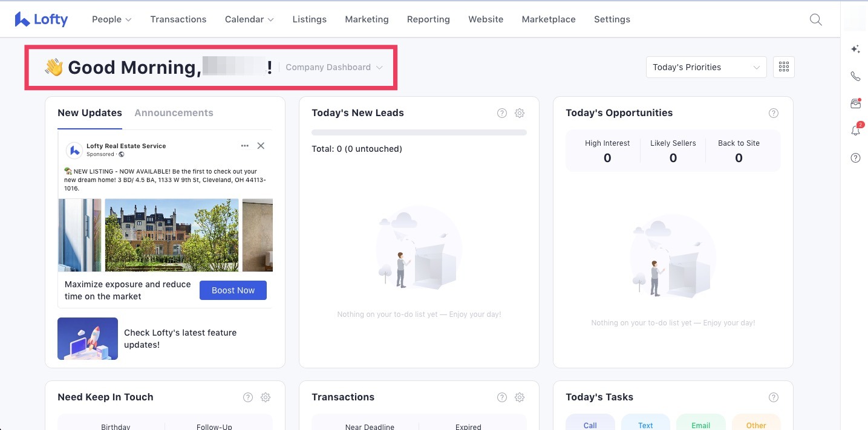
Task: Dismiss the sponsored Lofty listing ad
Action: (x=261, y=146)
